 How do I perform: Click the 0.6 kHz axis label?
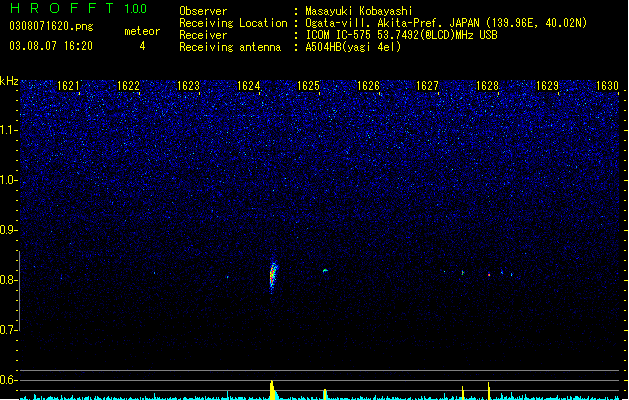tap(8, 380)
